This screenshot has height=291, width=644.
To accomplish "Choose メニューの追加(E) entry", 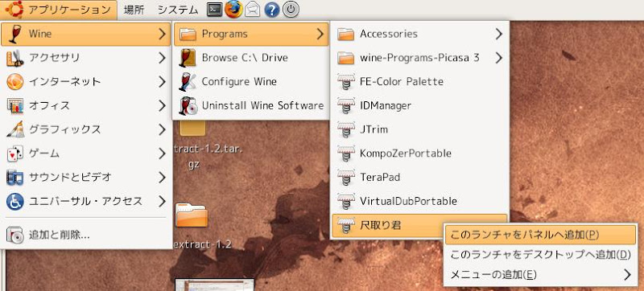I will pos(540,274).
